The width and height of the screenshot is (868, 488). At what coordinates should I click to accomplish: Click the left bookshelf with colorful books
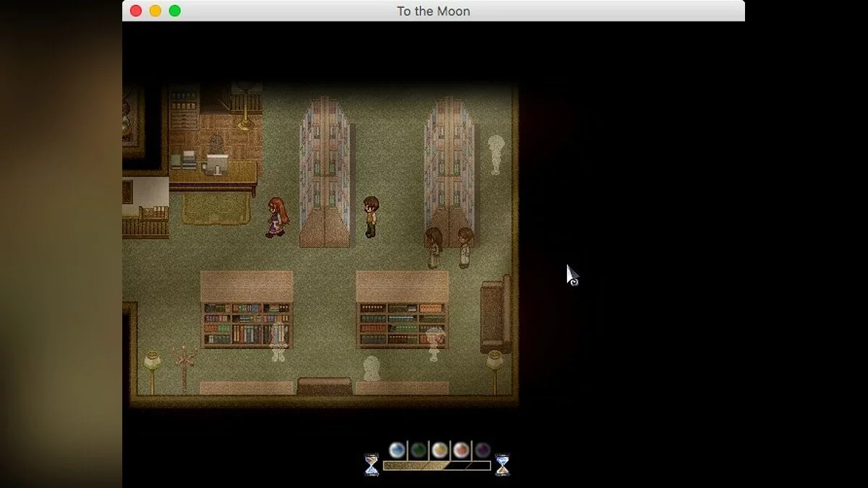tap(247, 310)
